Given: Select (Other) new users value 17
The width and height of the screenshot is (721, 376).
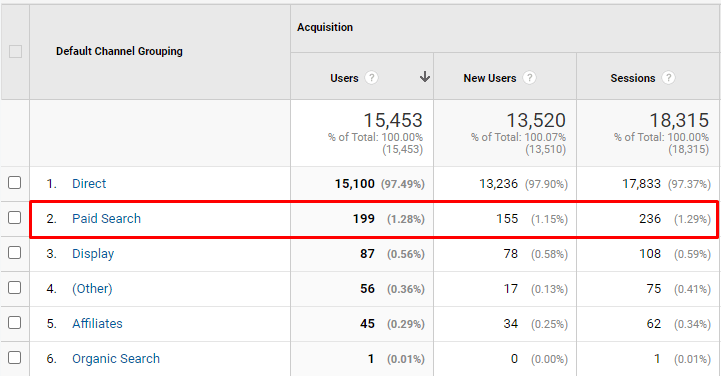Looking at the screenshot, I should tap(511, 288).
